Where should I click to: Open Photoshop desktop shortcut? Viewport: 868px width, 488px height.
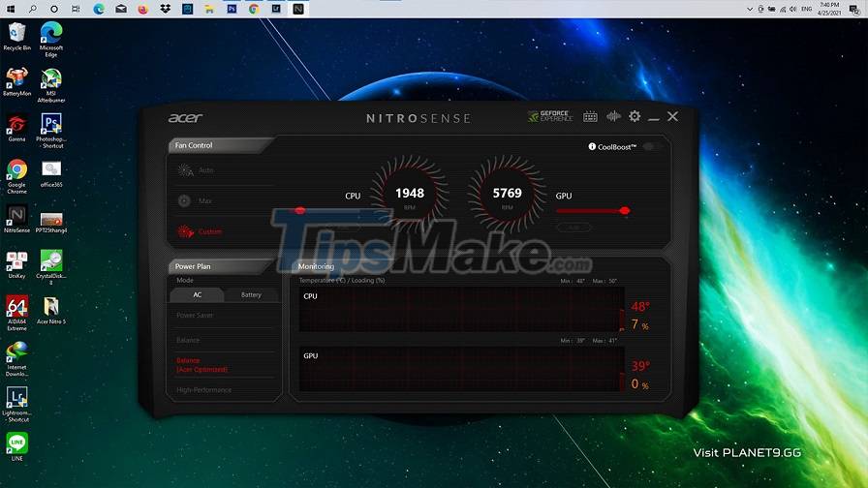click(x=51, y=131)
